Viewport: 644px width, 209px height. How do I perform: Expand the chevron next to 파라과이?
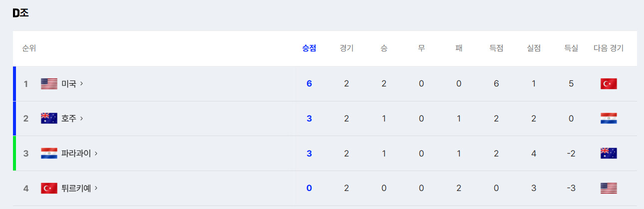[x=96, y=153]
